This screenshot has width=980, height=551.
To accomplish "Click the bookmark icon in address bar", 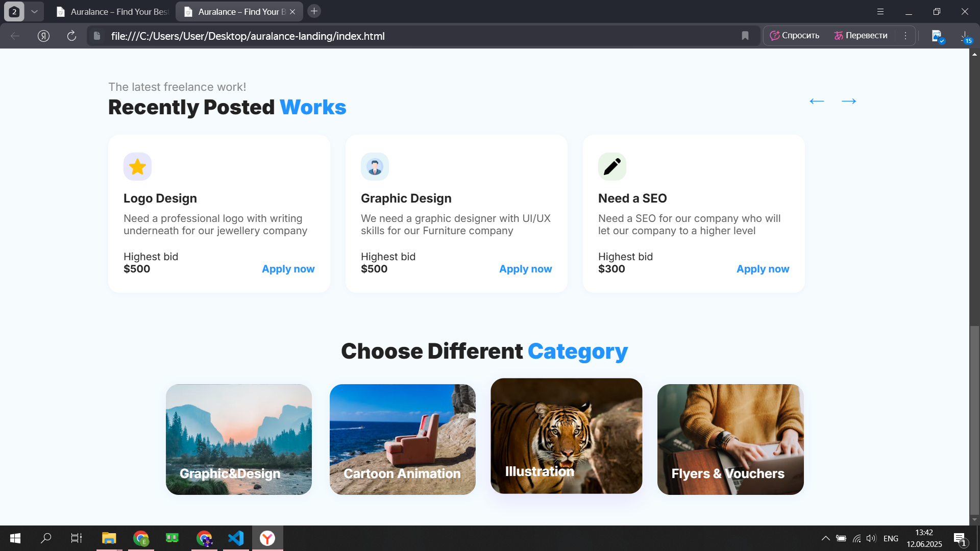I will coord(745,36).
